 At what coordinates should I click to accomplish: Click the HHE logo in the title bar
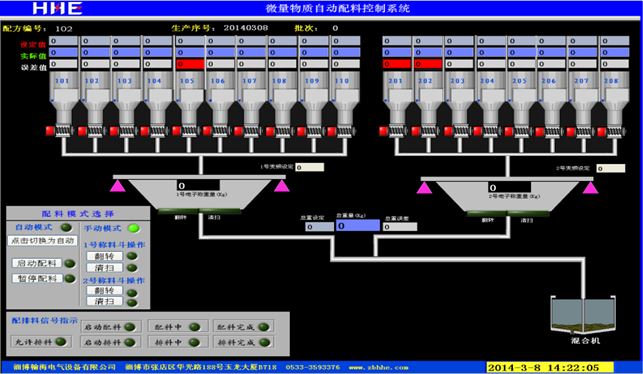pyautogui.click(x=57, y=8)
